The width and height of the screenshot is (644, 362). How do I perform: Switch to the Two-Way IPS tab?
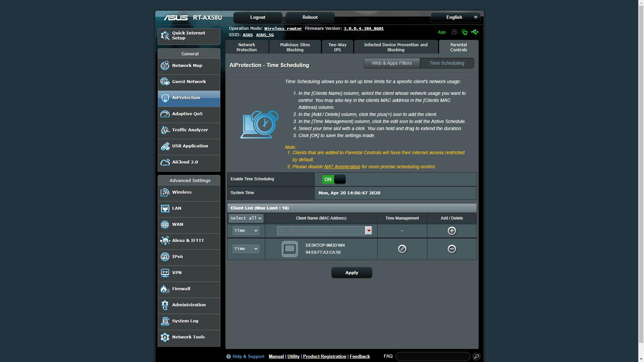[x=337, y=47]
